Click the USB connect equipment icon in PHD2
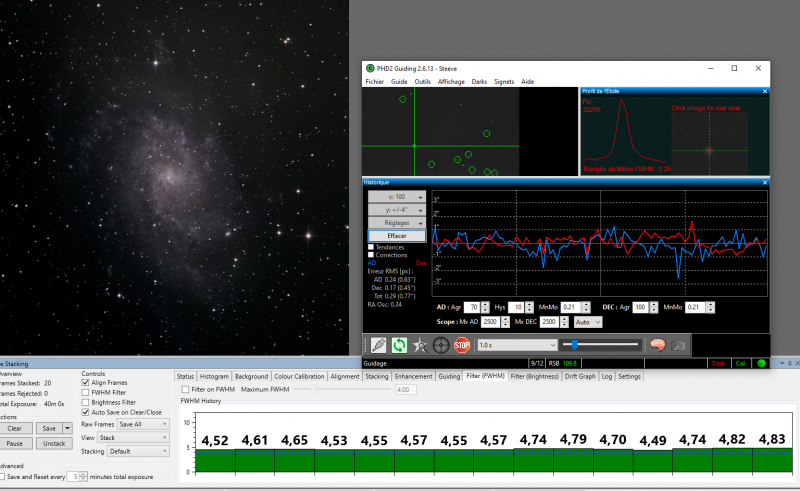Image resolution: width=800 pixels, height=491 pixels. pyautogui.click(x=379, y=345)
